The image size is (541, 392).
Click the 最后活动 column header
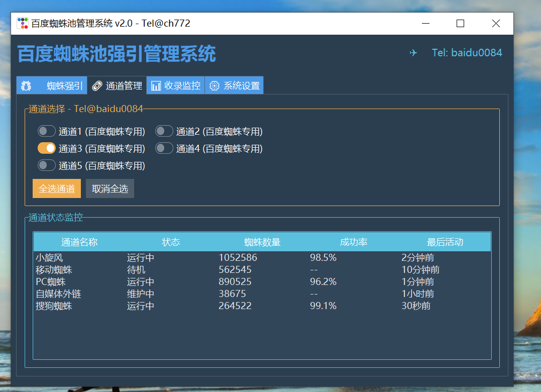click(445, 242)
